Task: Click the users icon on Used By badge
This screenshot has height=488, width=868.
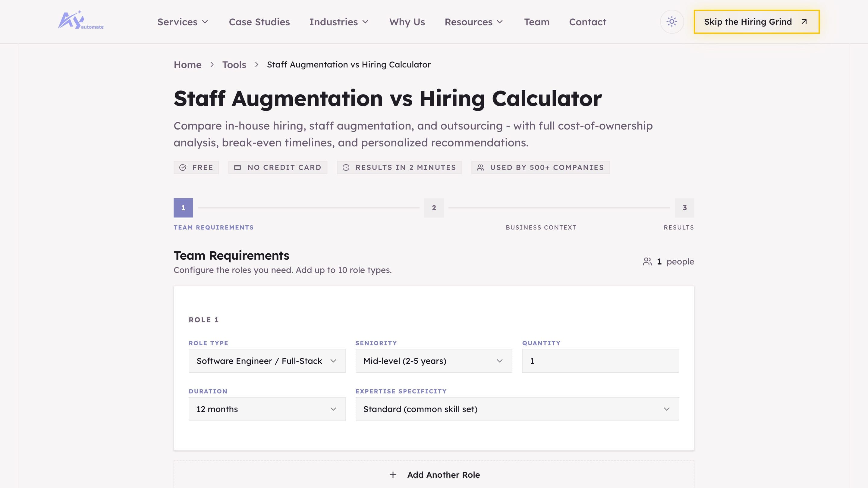Action: click(x=480, y=167)
